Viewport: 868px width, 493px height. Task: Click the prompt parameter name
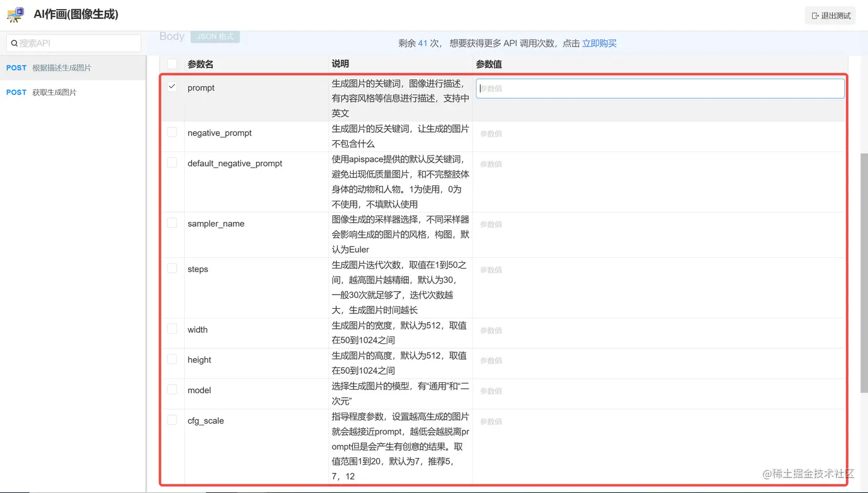(x=201, y=88)
